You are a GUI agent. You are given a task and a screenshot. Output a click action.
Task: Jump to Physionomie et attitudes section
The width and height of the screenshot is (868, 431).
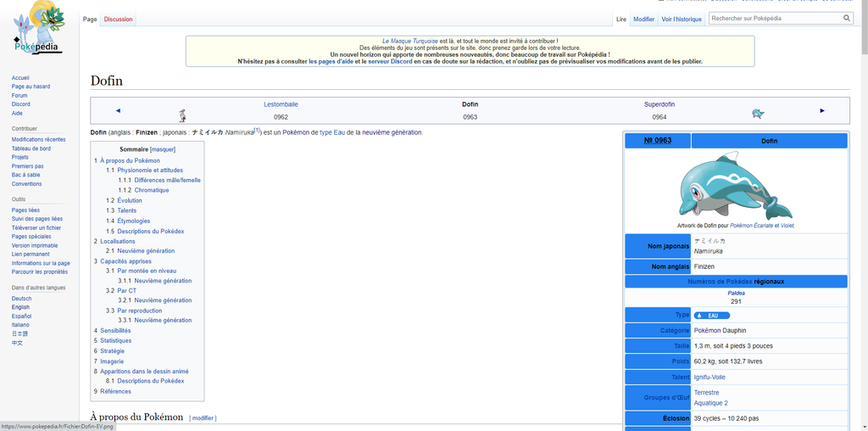(150, 170)
